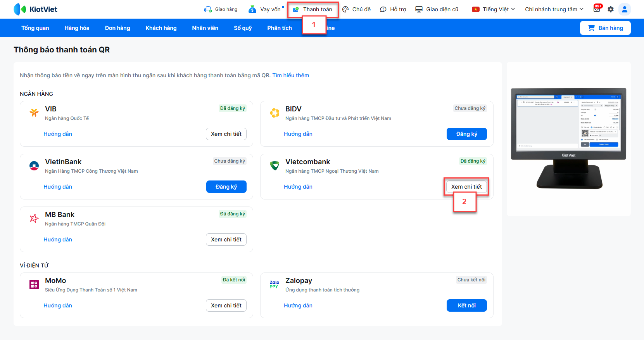Screen dimensions: 644x340
Task: Click the BIDV bank logo
Action: [x=275, y=113]
